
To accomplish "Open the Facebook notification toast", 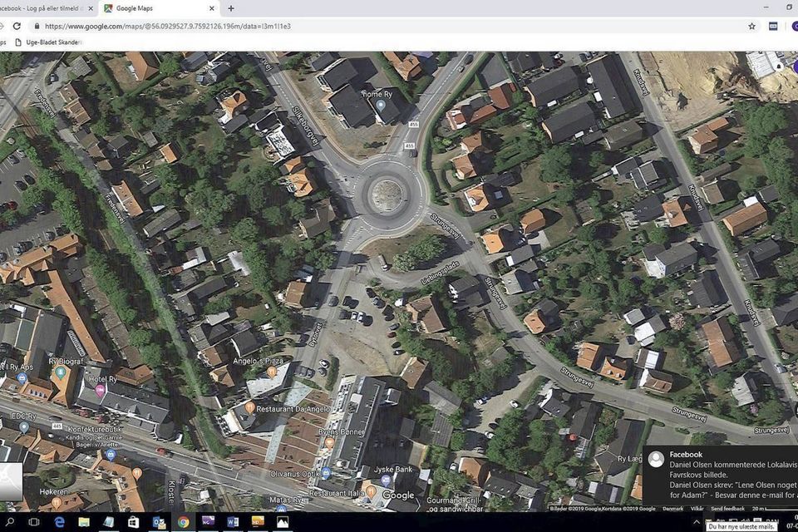I will pos(720,475).
